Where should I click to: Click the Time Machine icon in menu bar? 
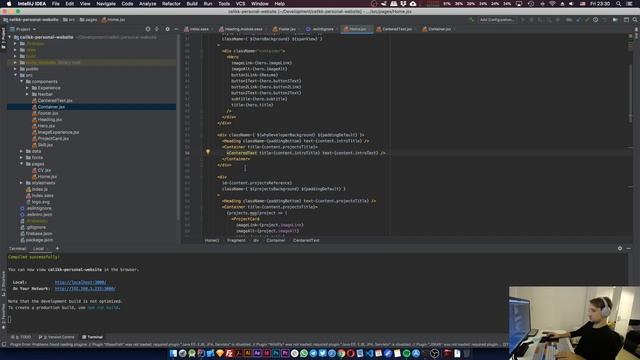pos(531,4)
